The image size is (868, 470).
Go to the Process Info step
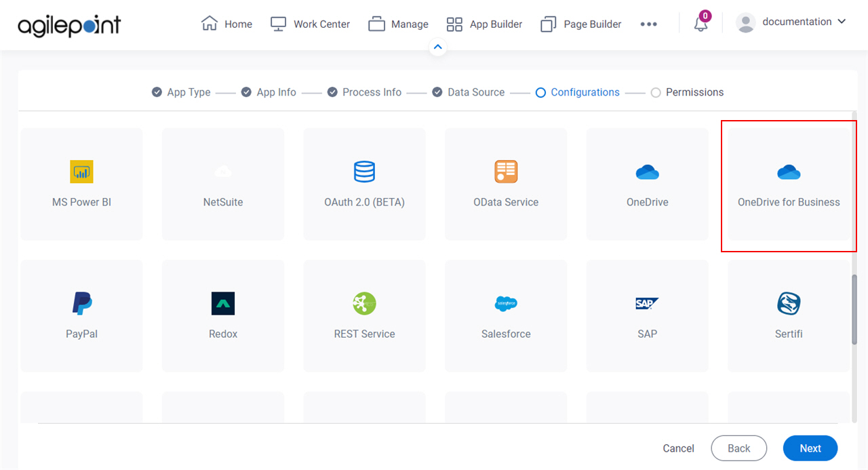point(364,92)
